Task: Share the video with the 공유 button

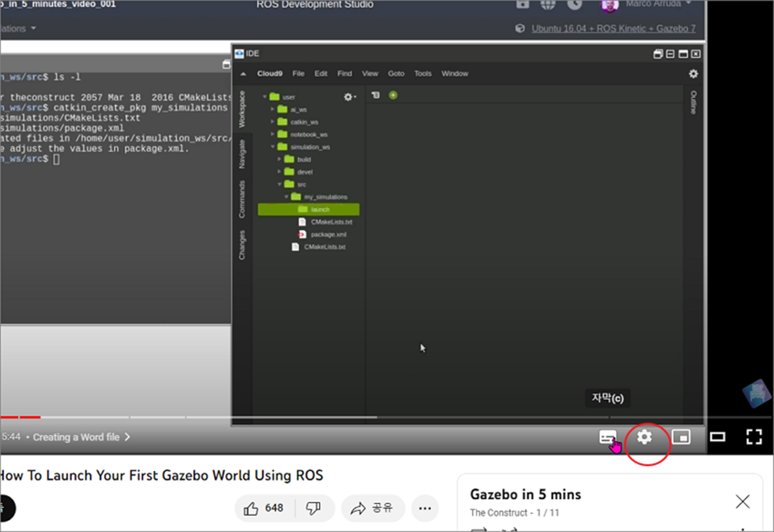Action: (372, 508)
